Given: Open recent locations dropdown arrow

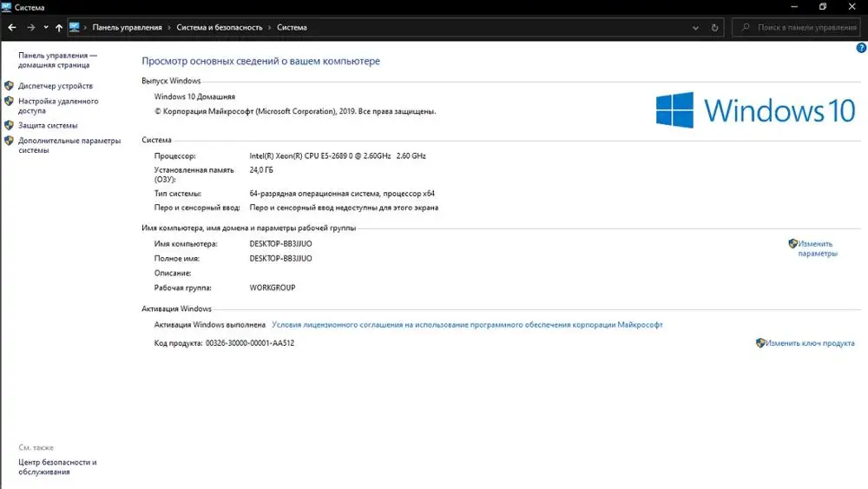Looking at the screenshot, I should coord(46,27).
